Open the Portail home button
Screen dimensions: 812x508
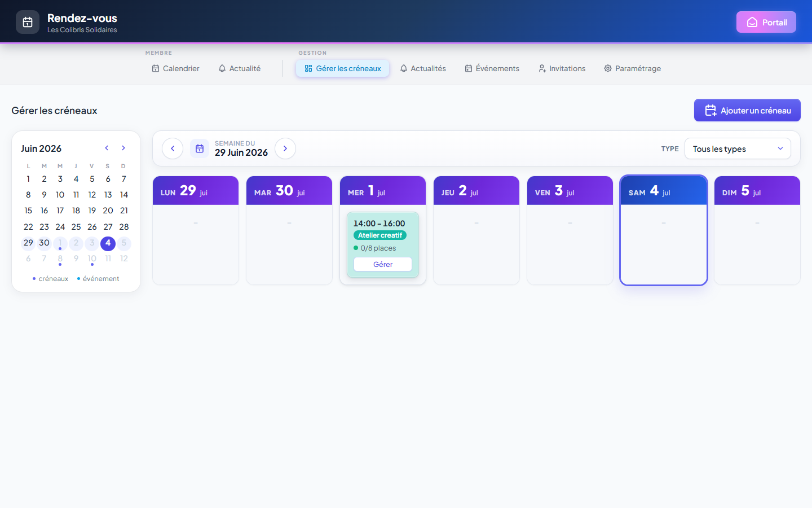(x=766, y=22)
